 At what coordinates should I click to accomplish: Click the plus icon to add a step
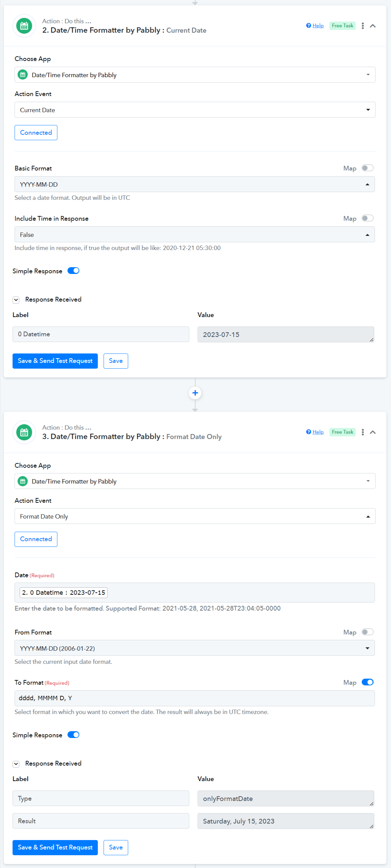point(195,393)
